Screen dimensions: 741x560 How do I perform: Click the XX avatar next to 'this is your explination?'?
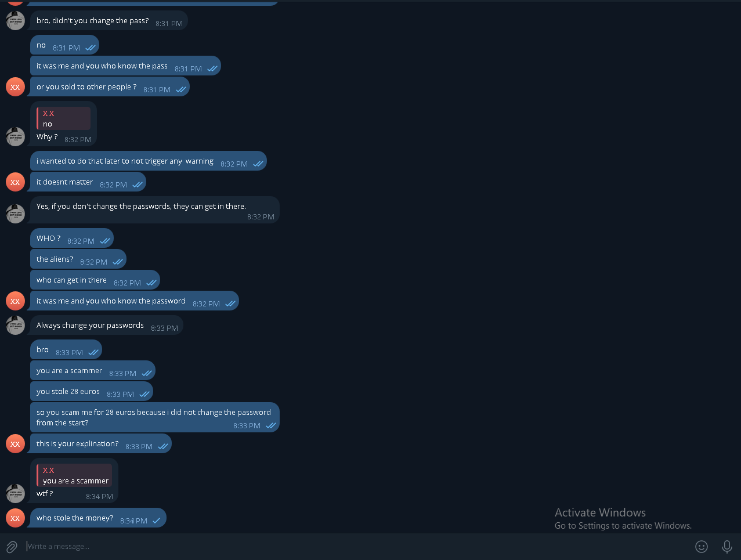click(16, 443)
